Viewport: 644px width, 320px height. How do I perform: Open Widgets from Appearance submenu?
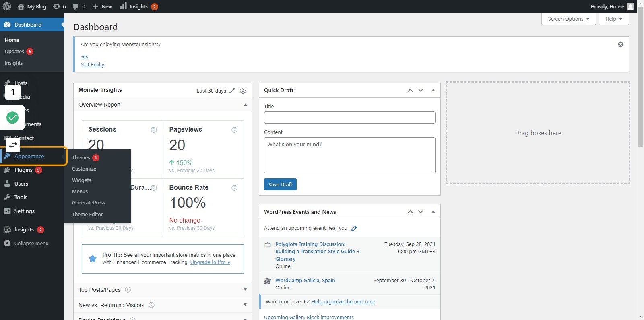(82, 180)
